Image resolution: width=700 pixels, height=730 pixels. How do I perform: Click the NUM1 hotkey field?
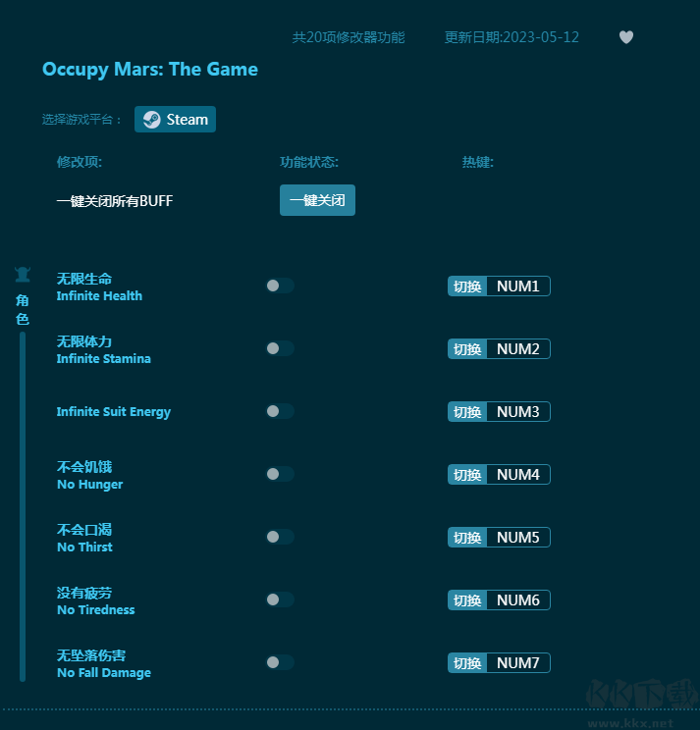518,286
